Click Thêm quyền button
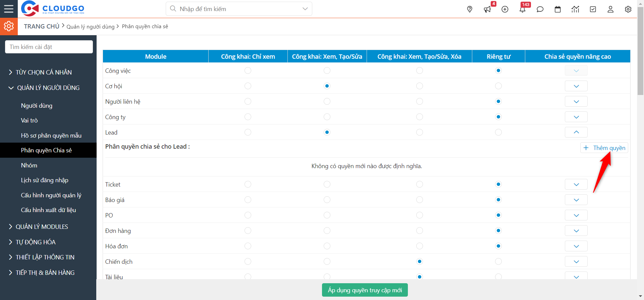This screenshot has height=300, width=644. click(x=604, y=148)
